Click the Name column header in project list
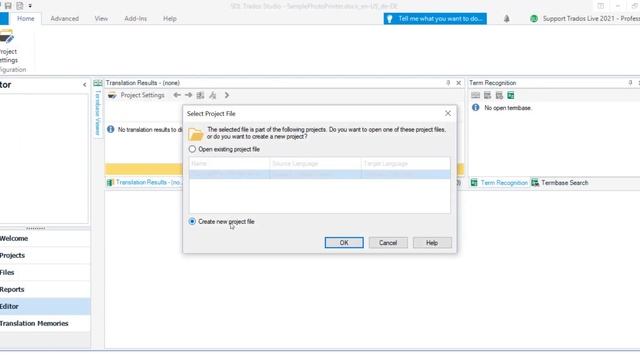Viewport: 640px width, 360px height. (x=229, y=164)
